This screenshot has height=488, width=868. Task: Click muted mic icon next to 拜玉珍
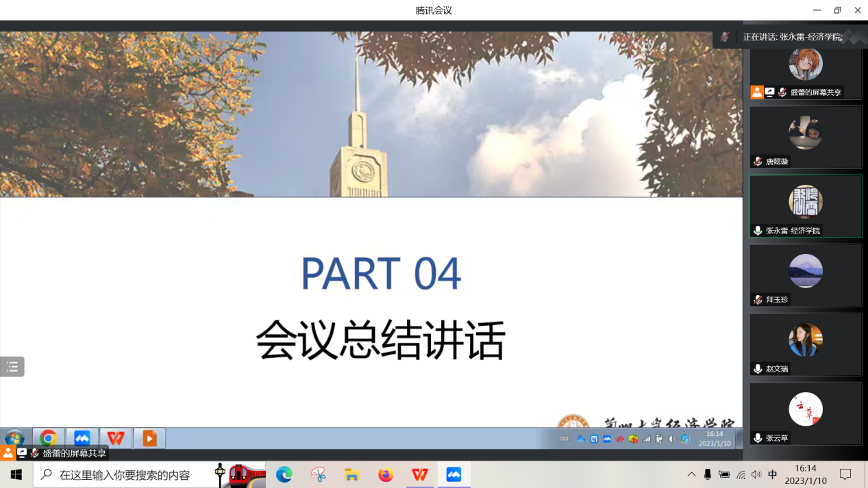(x=758, y=300)
